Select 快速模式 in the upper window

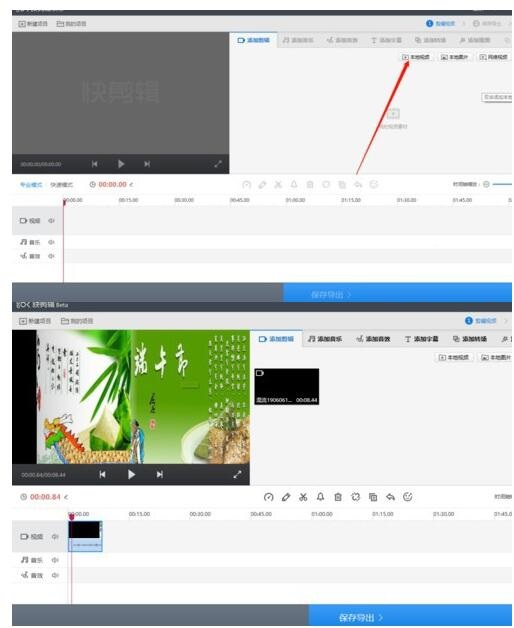pyautogui.click(x=61, y=185)
